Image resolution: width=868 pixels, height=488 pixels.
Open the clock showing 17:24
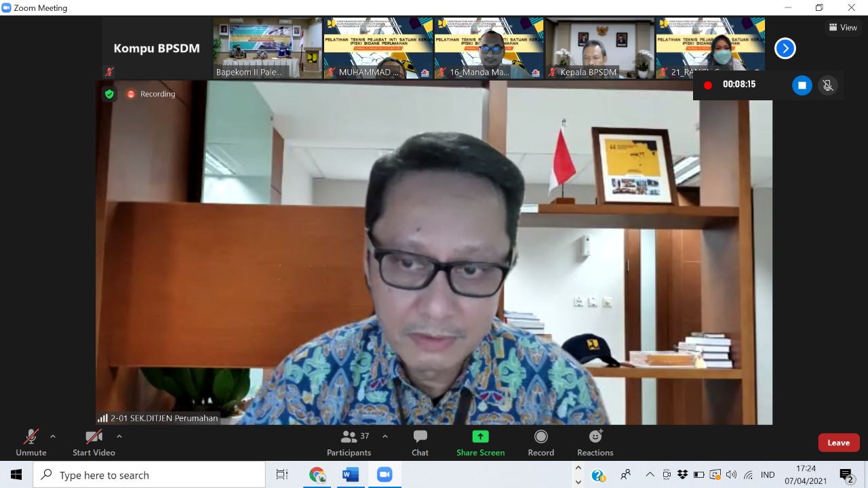click(x=806, y=468)
